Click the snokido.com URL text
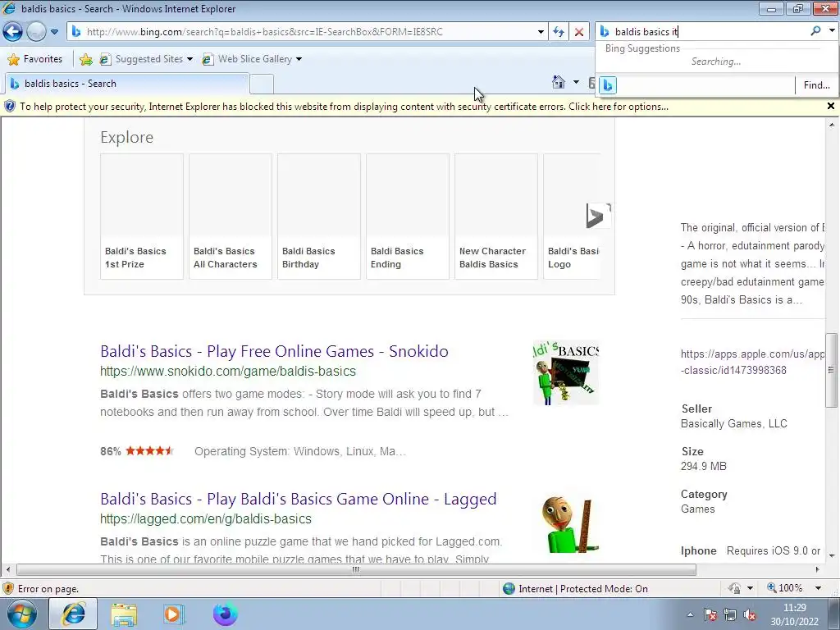Screen dimensions: 840x630 [228, 372]
